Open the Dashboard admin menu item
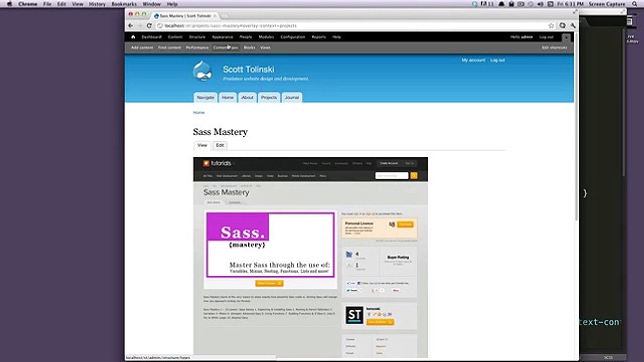 (151, 37)
